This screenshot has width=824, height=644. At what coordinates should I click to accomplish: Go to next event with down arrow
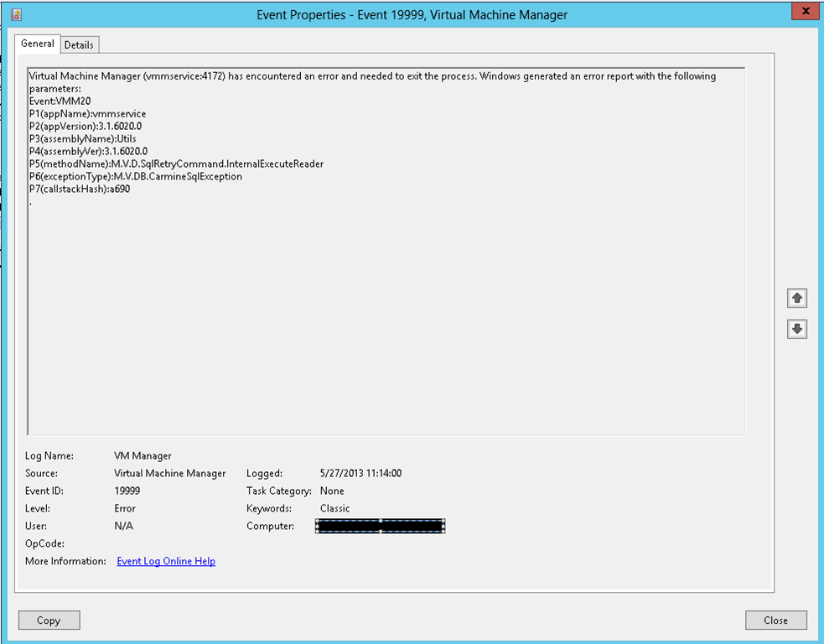pos(797,330)
